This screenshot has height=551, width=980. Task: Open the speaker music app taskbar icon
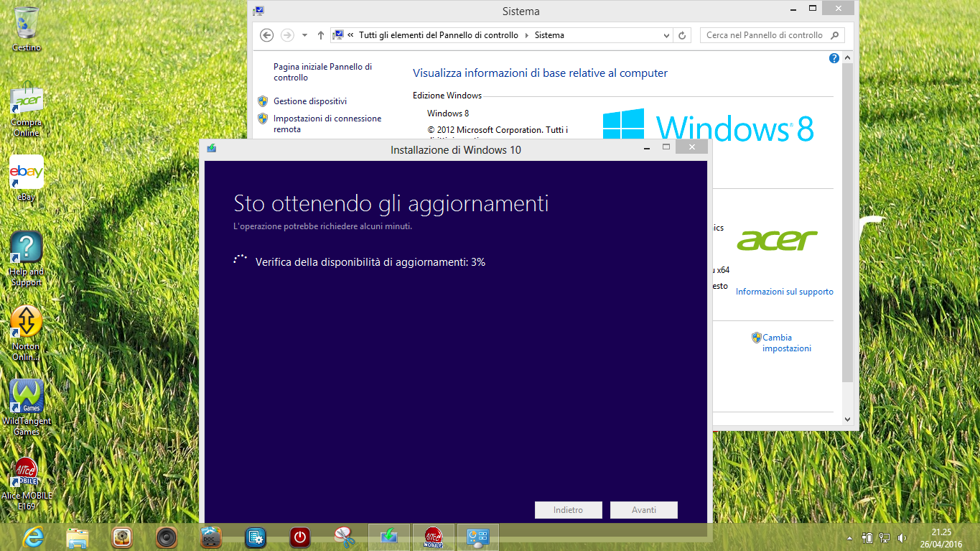pos(167,537)
